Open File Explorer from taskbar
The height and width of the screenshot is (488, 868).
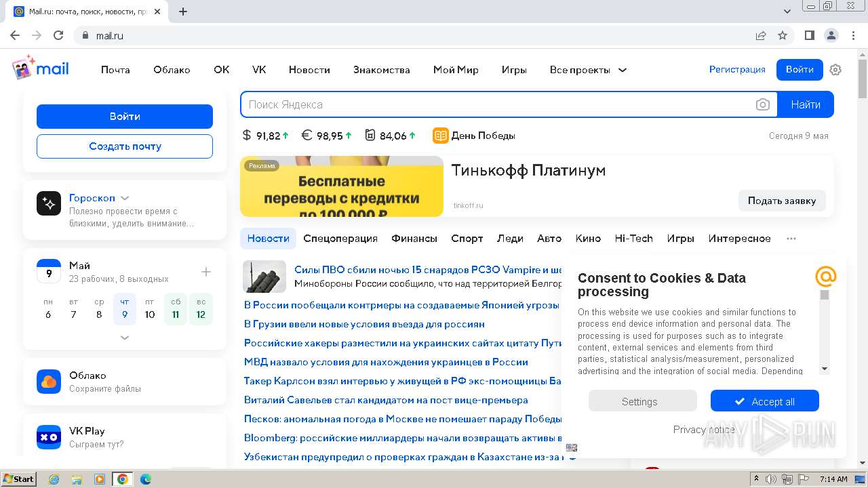[77, 479]
